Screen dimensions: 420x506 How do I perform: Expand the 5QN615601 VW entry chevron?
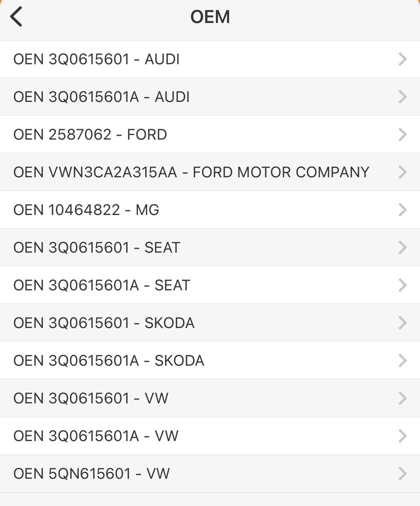[403, 474]
